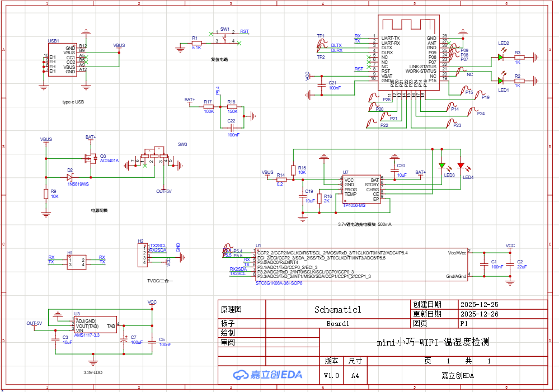Click the '3.7v锂电池充电模块 500mA' caption
Image resolution: width=559 pixels, height=392 pixels.
point(365,224)
